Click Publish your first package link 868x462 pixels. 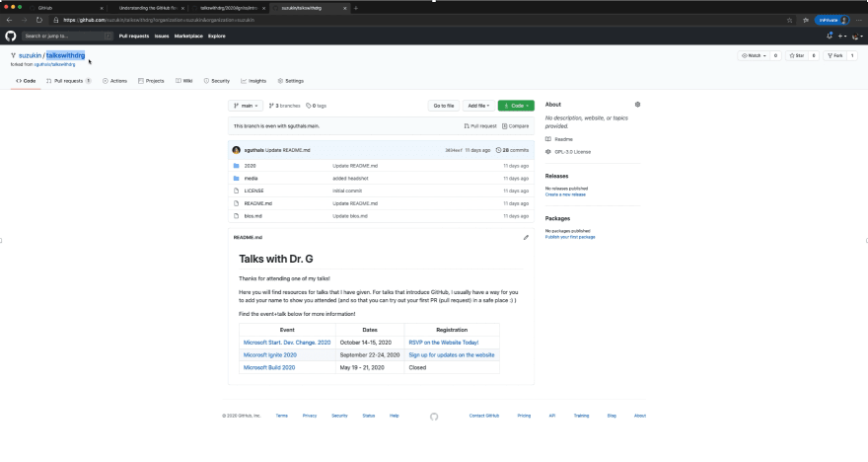(570, 237)
